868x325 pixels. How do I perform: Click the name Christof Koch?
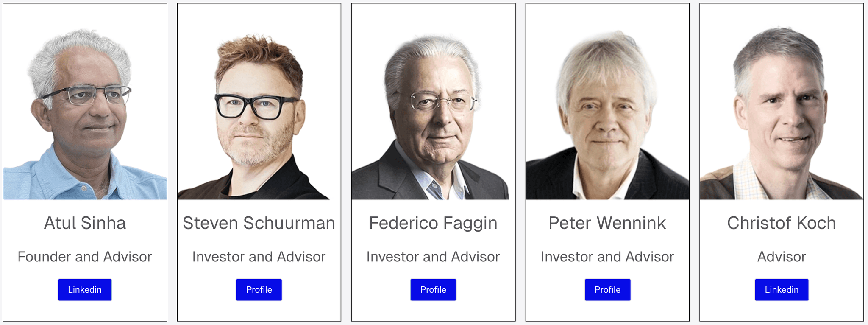pos(781,224)
